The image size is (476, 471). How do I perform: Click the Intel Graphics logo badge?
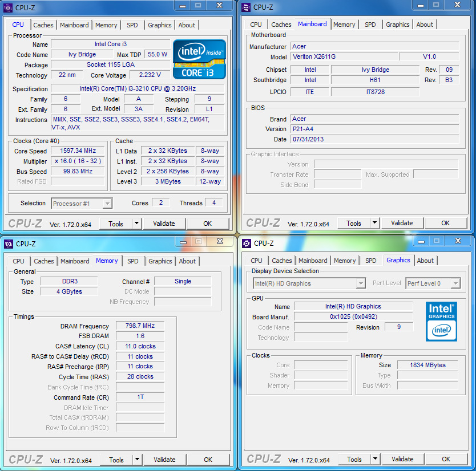click(x=441, y=321)
